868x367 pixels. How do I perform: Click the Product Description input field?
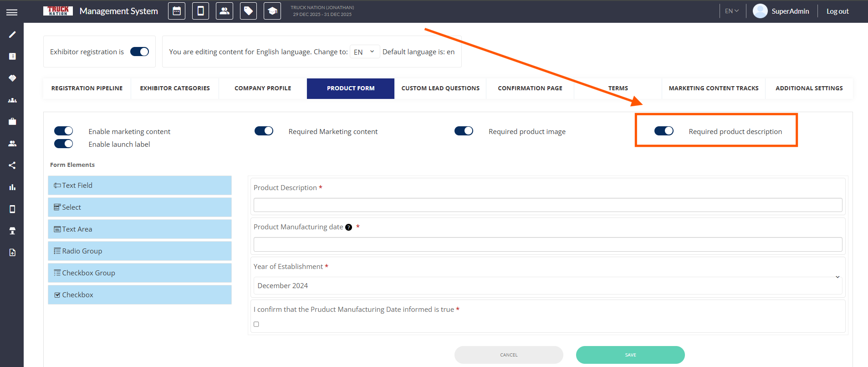click(547, 205)
